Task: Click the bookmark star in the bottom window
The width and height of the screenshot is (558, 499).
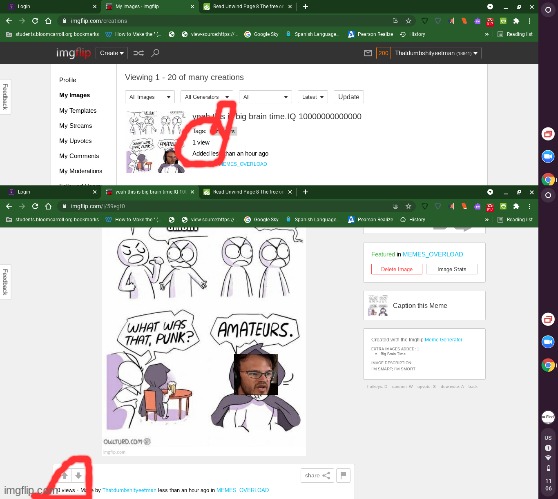Action: (409, 206)
